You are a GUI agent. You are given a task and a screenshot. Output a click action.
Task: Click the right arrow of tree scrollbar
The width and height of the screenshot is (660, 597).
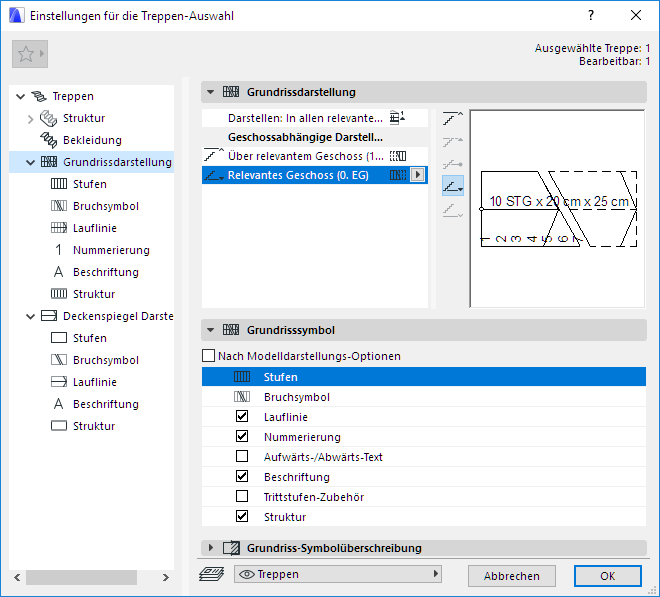(x=166, y=578)
